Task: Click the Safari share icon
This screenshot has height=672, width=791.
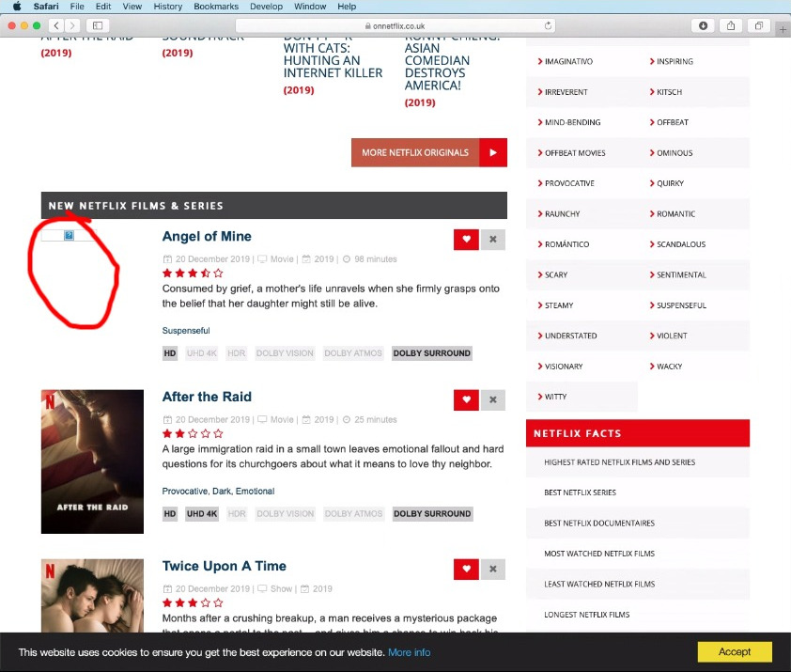Action: pos(731,25)
